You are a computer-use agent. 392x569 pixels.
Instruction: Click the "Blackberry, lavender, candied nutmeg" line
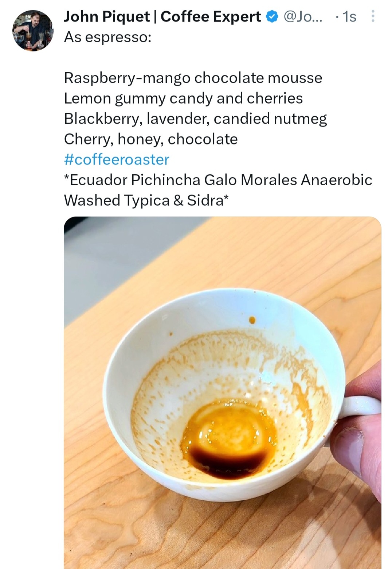pos(195,119)
